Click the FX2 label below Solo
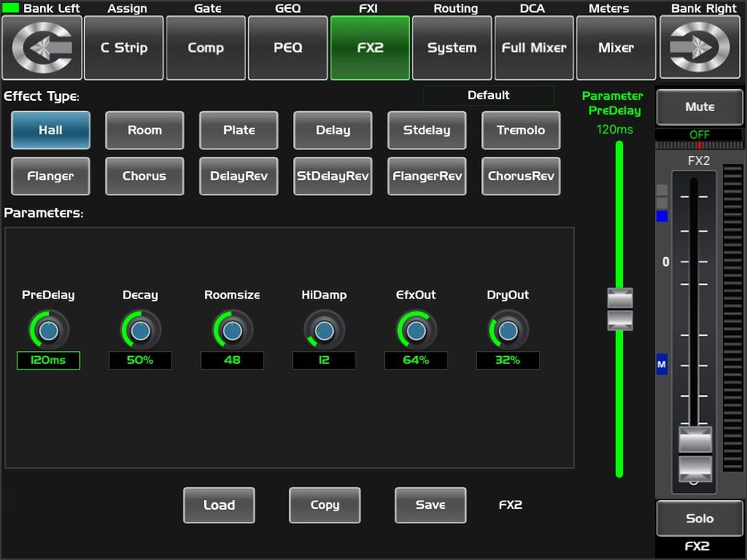Image resolution: width=747 pixels, height=560 pixels. [x=697, y=546]
